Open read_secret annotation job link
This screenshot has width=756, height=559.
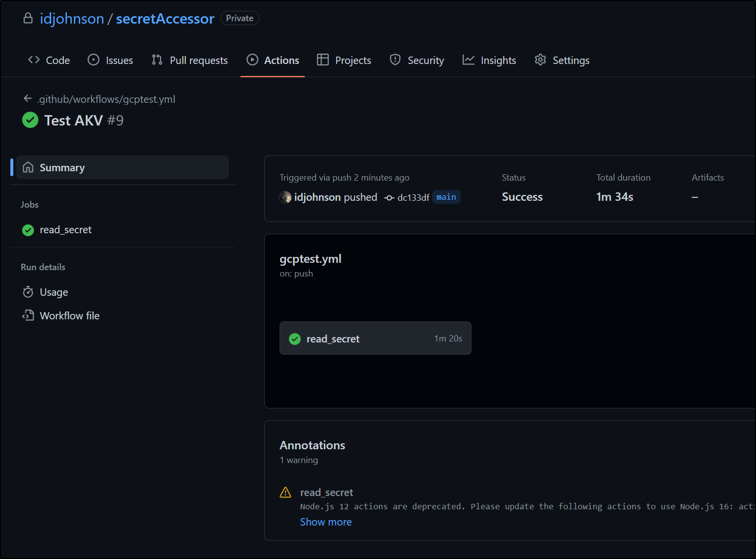327,493
